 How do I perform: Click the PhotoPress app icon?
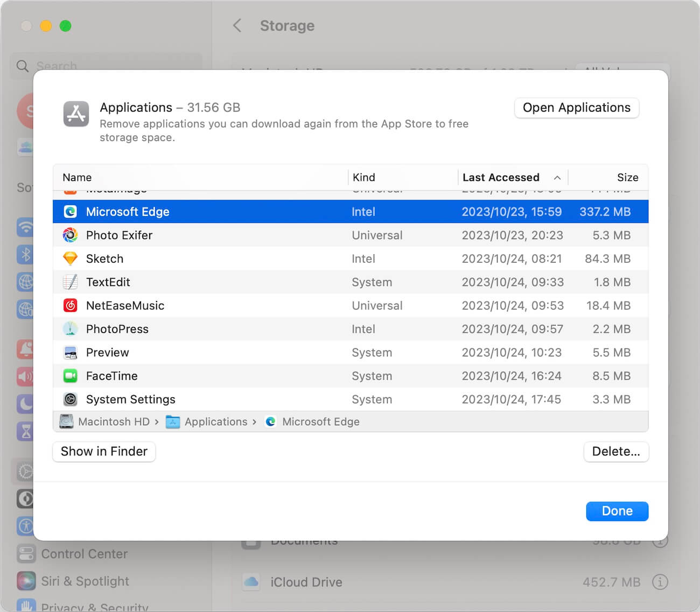coord(71,329)
